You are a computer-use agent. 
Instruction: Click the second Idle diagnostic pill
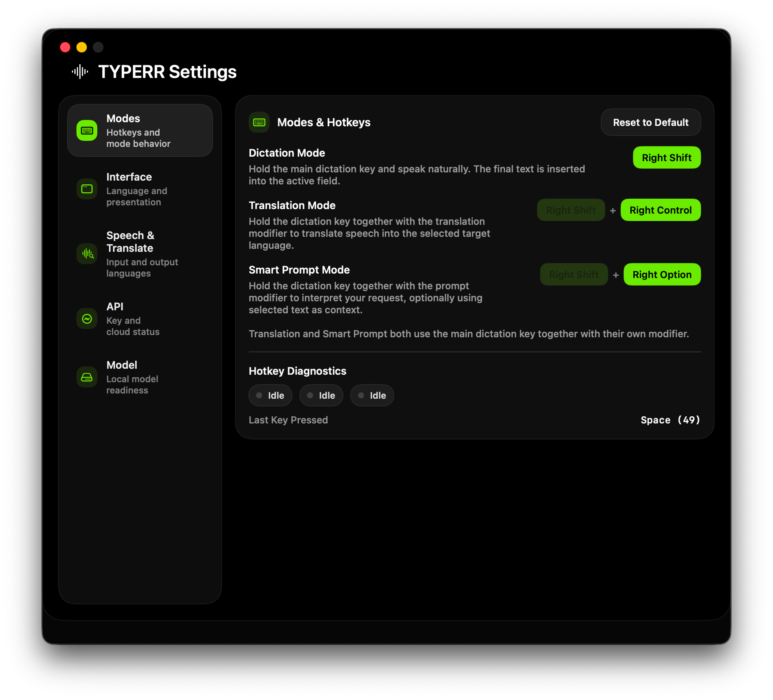click(x=321, y=395)
